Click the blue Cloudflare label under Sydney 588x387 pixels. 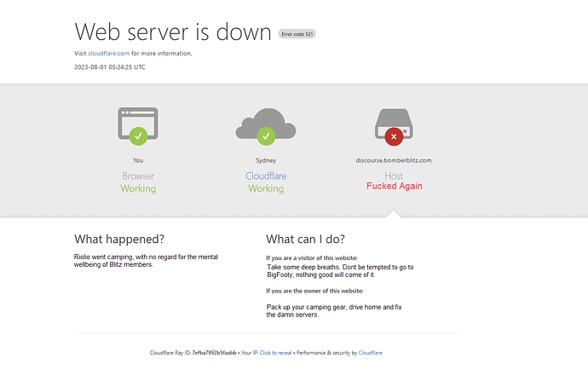coord(266,176)
